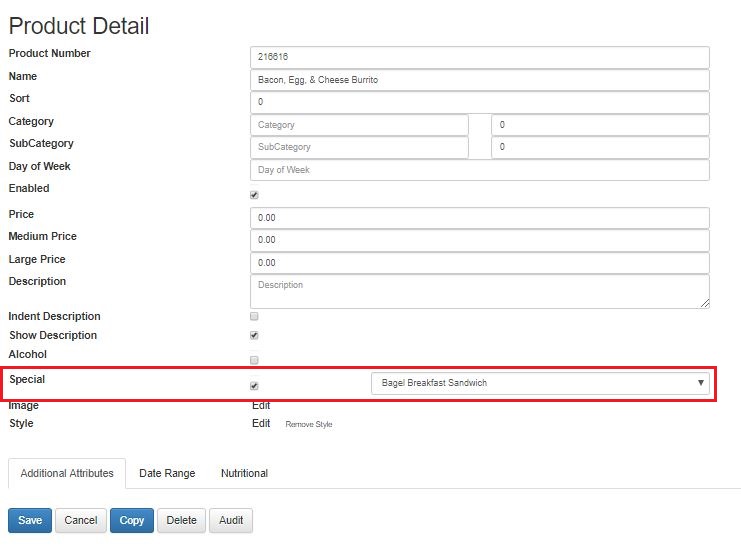Open the Nutritional tab
Viewport: 741px width, 548px height.
pyautogui.click(x=244, y=473)
